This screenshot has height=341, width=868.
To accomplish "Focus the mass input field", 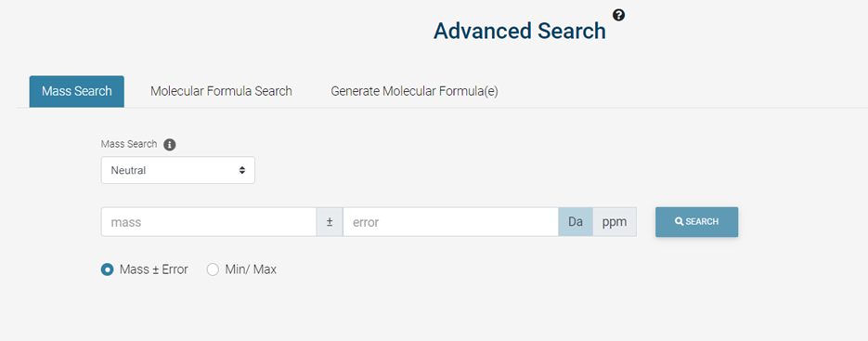I will click(x=209, y=222).
